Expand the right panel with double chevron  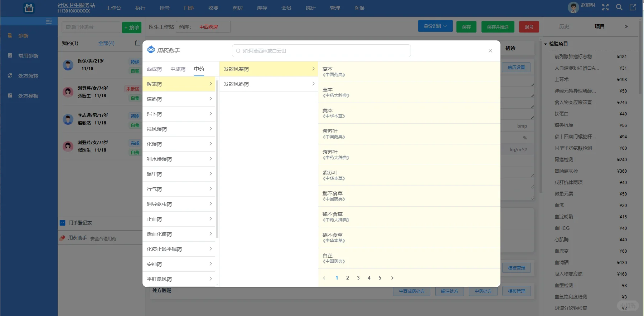(626, 26)
